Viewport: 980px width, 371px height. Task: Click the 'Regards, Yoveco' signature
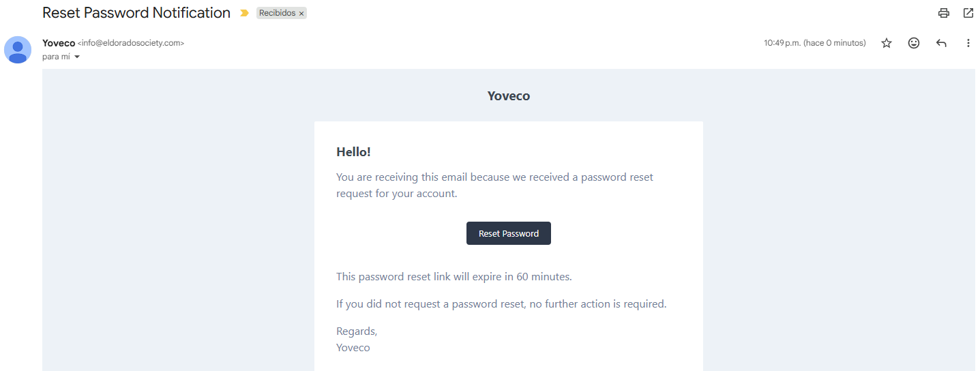pos(353,340)
